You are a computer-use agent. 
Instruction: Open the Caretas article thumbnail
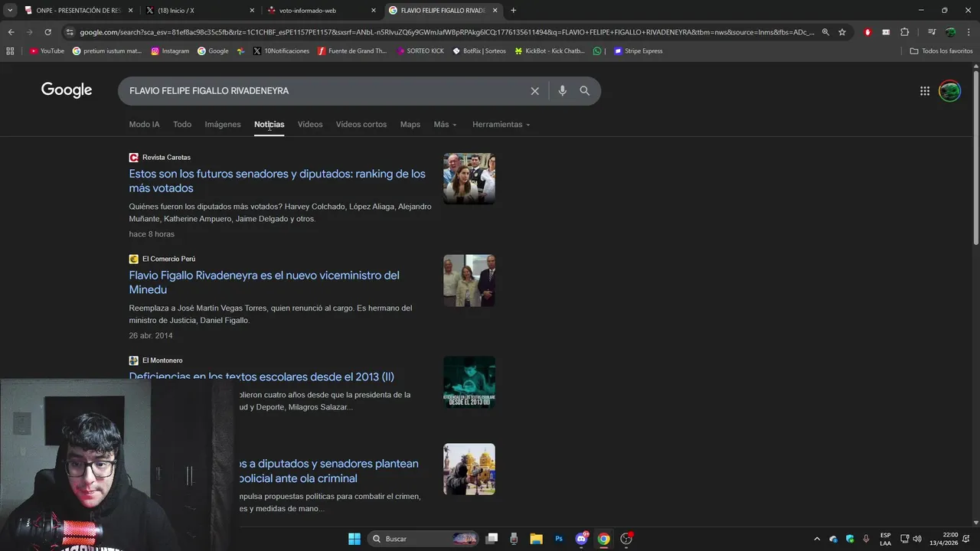469,178
